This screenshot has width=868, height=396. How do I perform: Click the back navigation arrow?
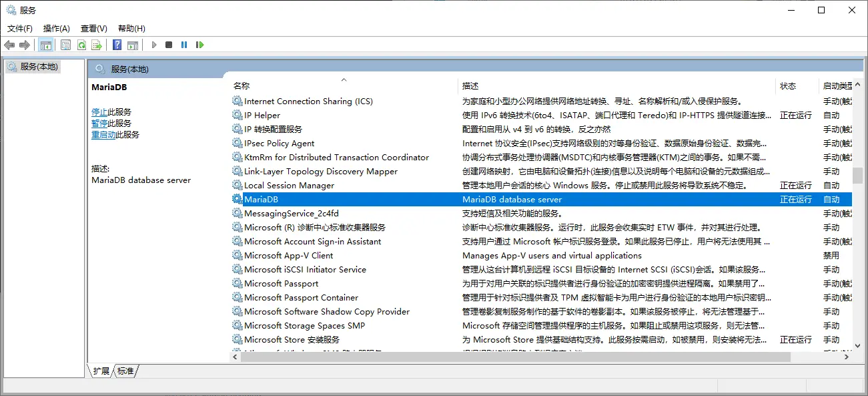tap(9, 45)
